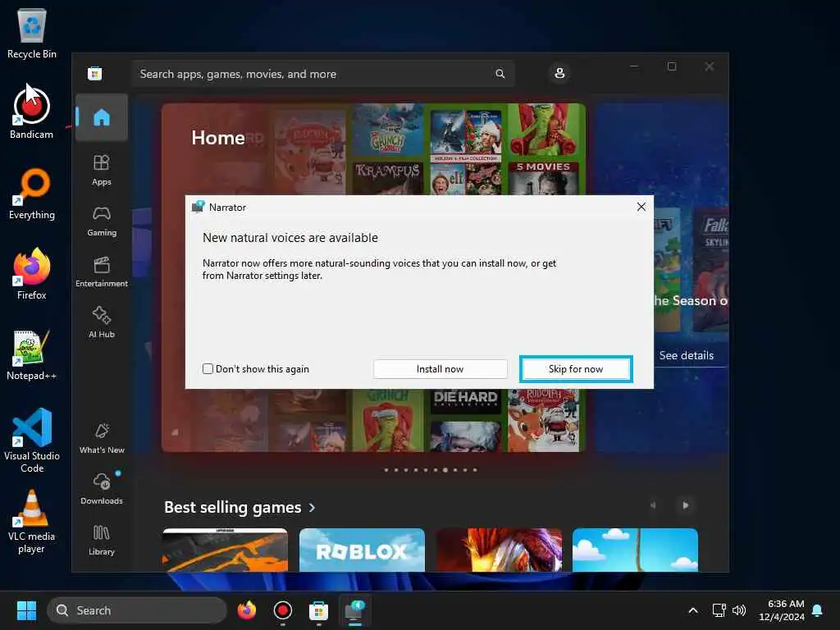Show next best selling games arrow
This screenshot has height=630, width=840.
[685, 505]
